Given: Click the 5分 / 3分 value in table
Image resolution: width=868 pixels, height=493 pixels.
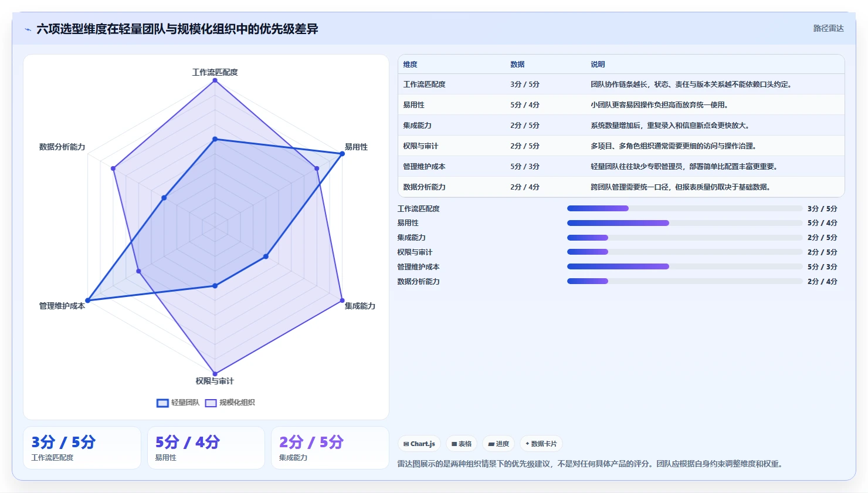Looking at the screenshot, I should 525,167.
